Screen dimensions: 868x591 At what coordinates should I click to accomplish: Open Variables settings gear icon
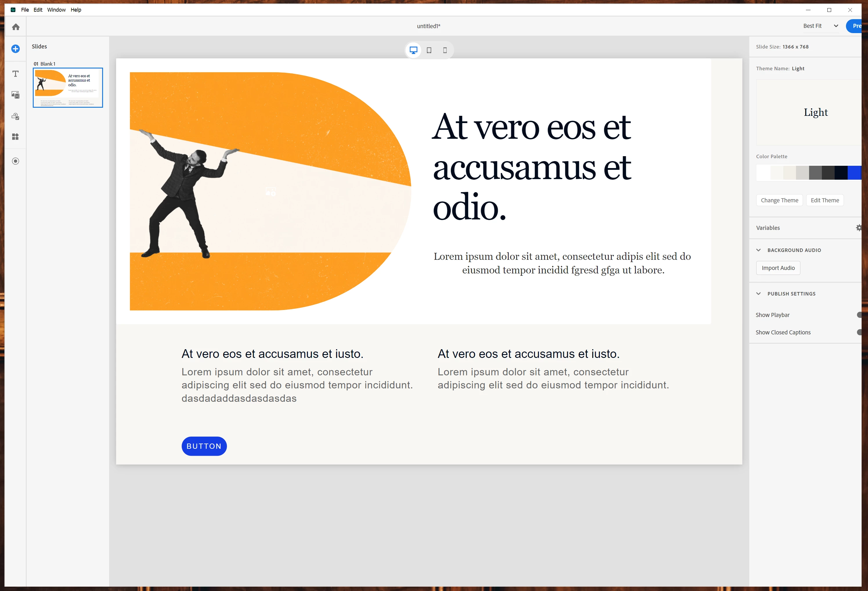click(x=859, y=228)
